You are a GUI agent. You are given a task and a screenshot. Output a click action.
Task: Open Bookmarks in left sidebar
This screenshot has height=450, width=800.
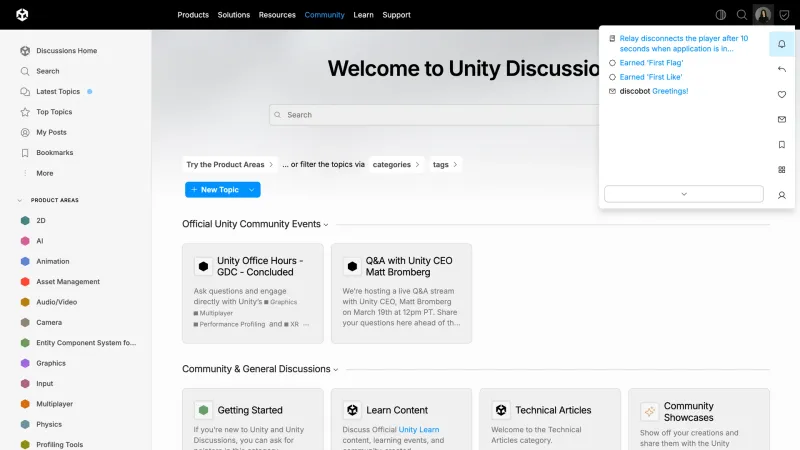55,153
